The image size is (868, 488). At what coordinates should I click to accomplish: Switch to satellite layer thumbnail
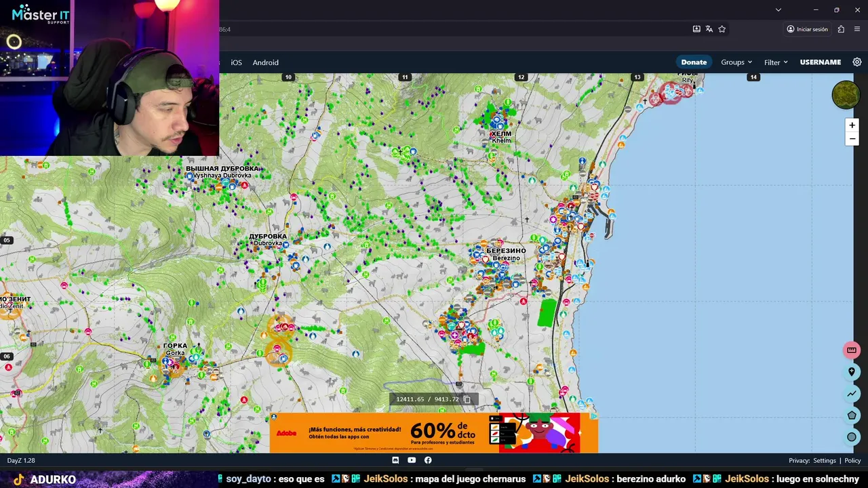[x=846, y=95]
